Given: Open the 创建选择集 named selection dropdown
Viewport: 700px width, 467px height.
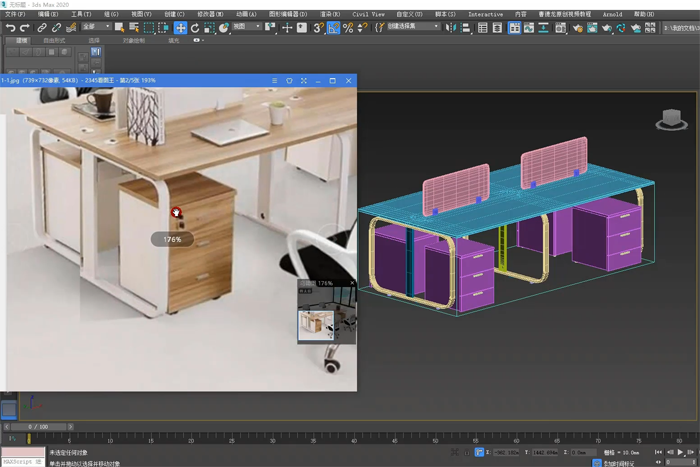Looking at the screenshot, I should coord(413,26).
